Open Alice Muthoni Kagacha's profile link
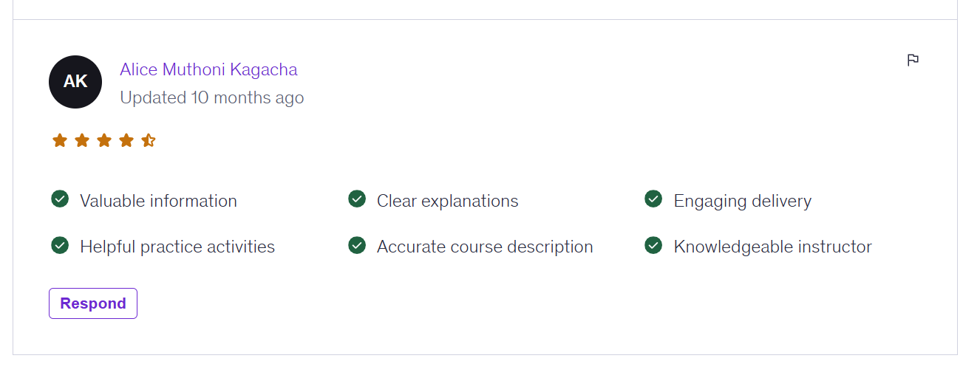980x378 pixels. [208, 69]
